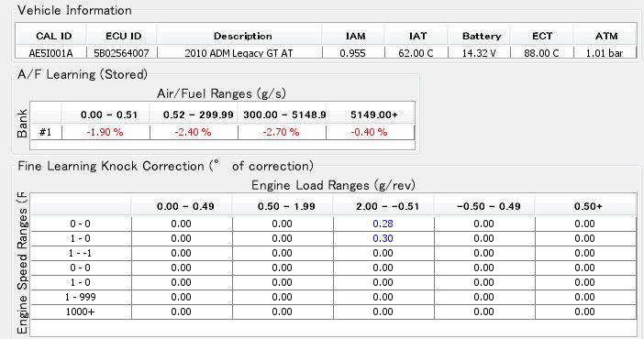The height and width of the screenshot is (339, 644).
Task: Click the -1.90 % A/F learning cell
Action: click(x=106, y=132)
